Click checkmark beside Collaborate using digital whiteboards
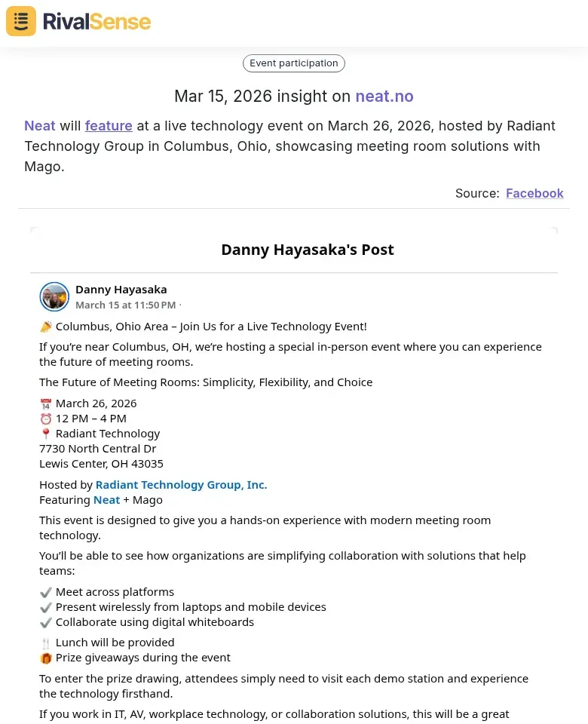 pyautogui.click(x=46, y=621)
